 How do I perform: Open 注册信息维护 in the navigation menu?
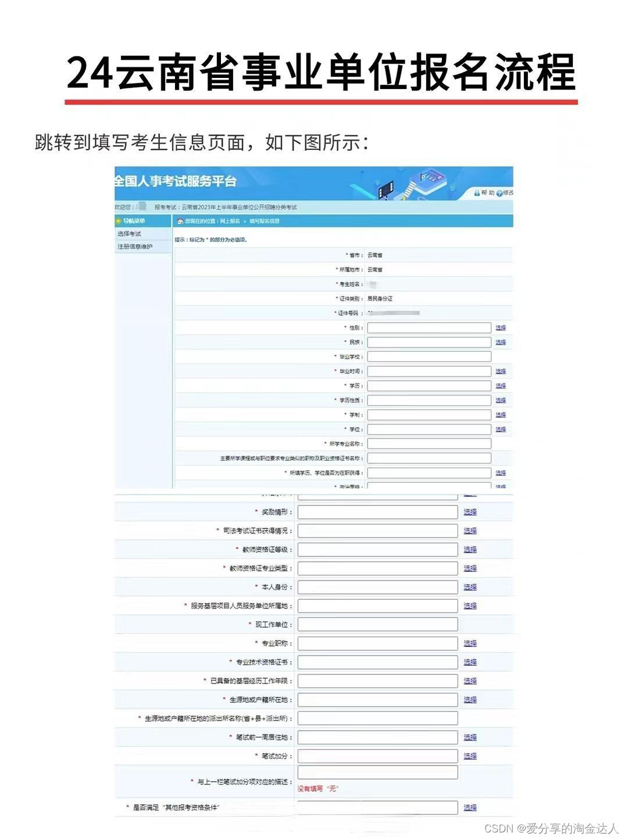pyautogui.click(x=135, y=247)
